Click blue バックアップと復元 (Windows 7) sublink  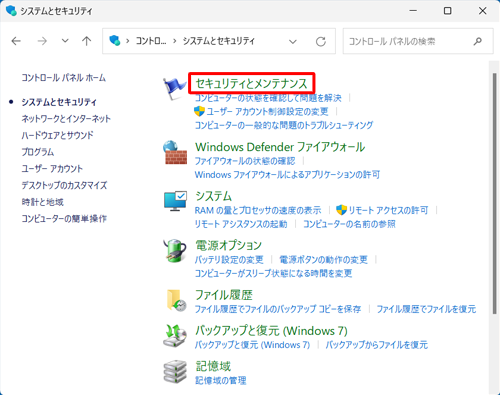click(252, 345)
